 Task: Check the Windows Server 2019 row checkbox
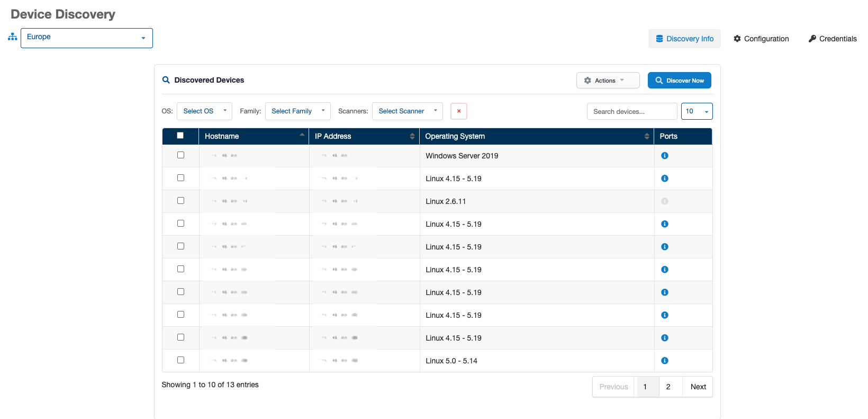(180, 155)
